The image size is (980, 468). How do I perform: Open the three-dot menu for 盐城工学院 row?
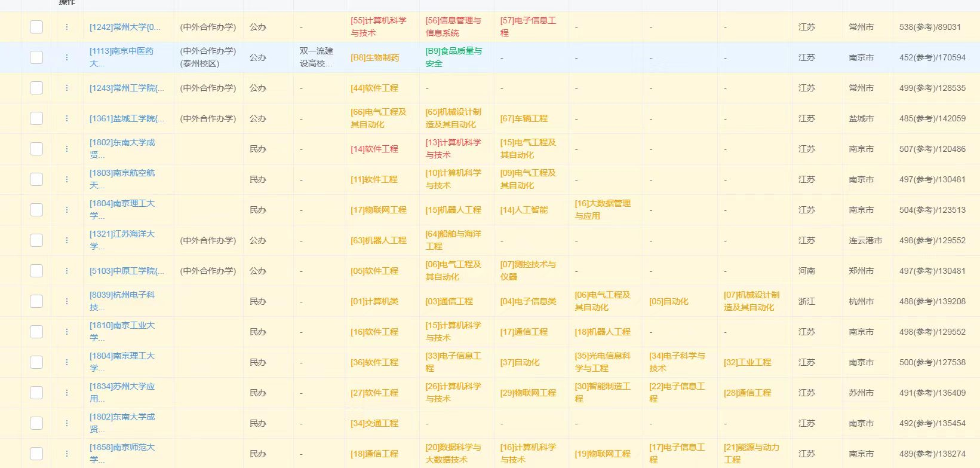pyautogui.click(x=67, y=118)
